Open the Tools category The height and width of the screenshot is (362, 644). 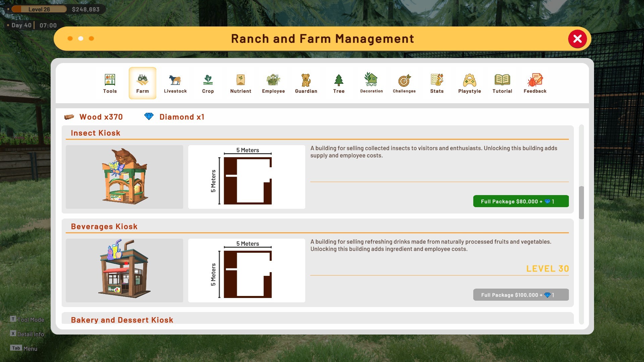(x=110, y=83)
